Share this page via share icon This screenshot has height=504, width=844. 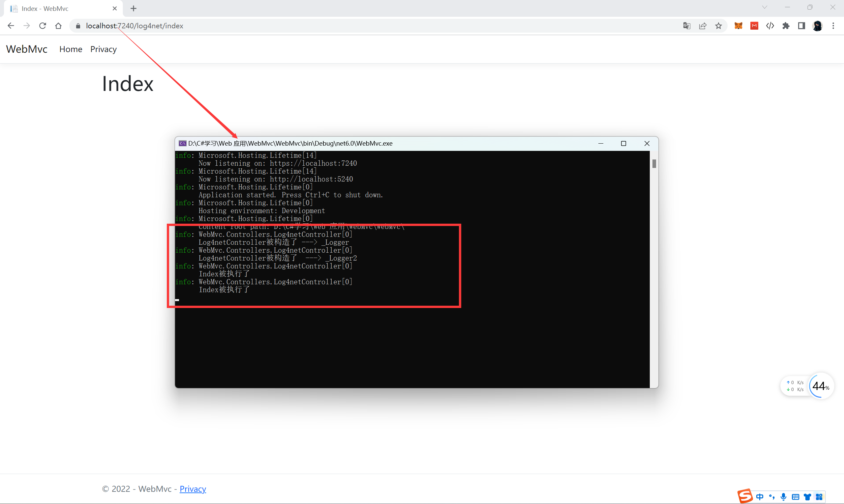(x=703, y=26)
